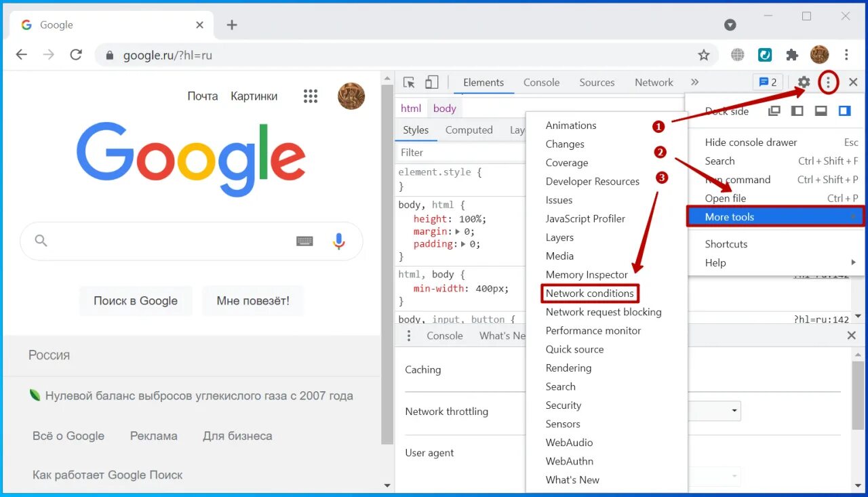This screenshot has height=497, width=868.
Task: Open the Для бизнеса footer link
Action: click(237, 436)
